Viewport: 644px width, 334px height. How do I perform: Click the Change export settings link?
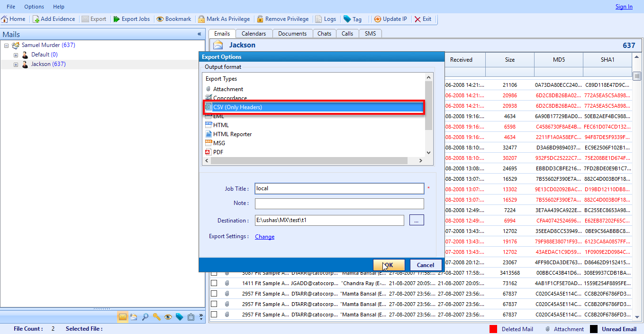coord(264,237)
